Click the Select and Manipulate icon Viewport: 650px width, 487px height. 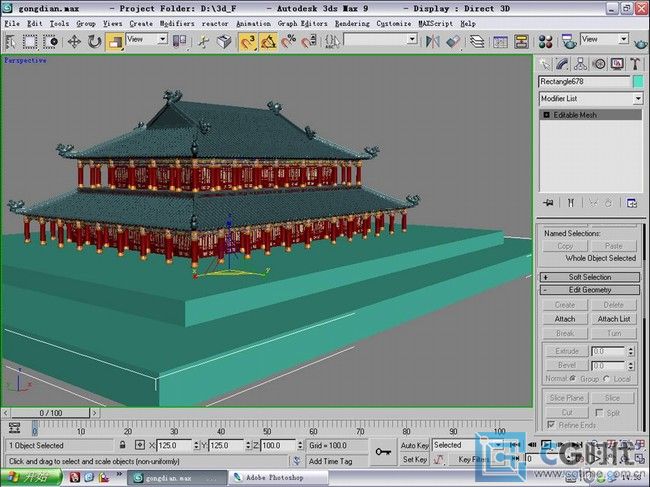(204, 41)
